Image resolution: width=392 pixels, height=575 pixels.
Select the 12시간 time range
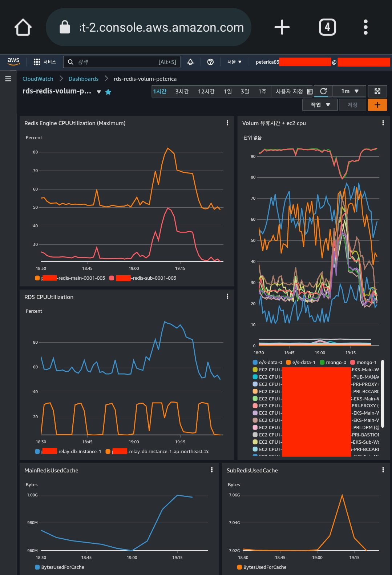[206, 91]
